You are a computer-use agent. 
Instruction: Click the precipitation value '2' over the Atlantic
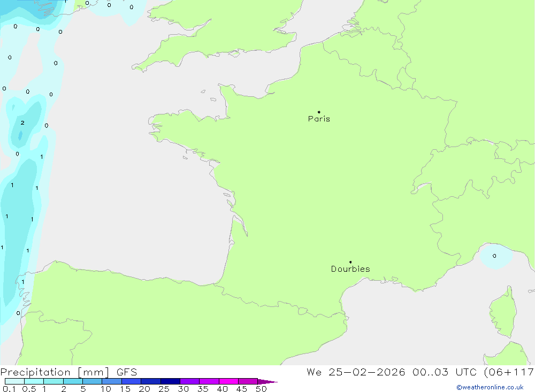tap(22, 122)
